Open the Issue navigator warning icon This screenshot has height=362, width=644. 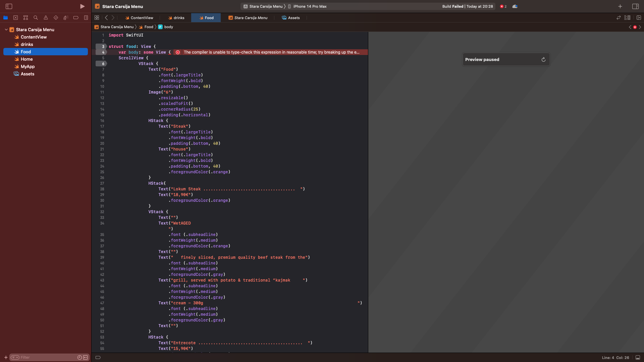click(x=46, y=18)
